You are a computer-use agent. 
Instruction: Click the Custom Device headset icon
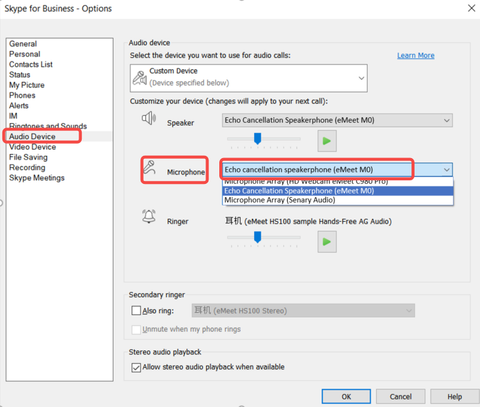tap(140, 78)
